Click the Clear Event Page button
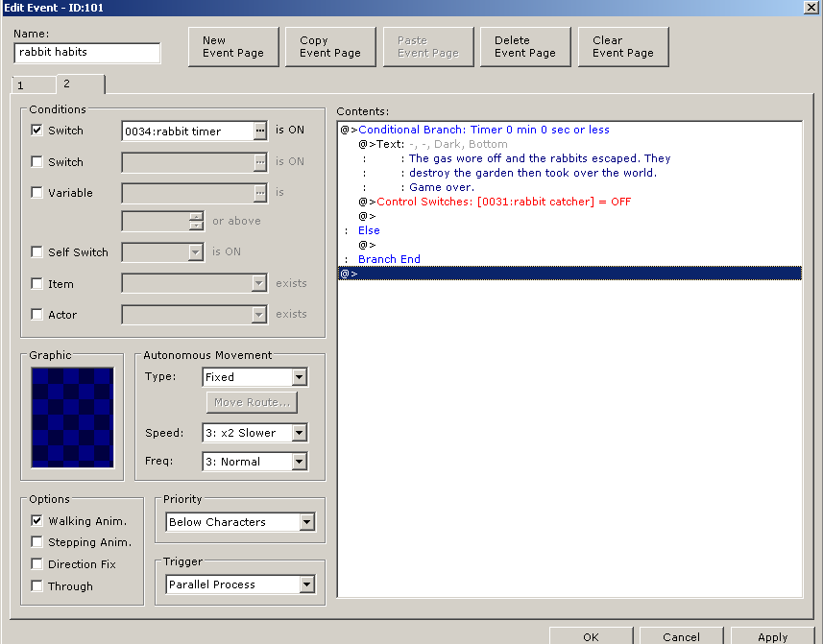 point(622,47)
